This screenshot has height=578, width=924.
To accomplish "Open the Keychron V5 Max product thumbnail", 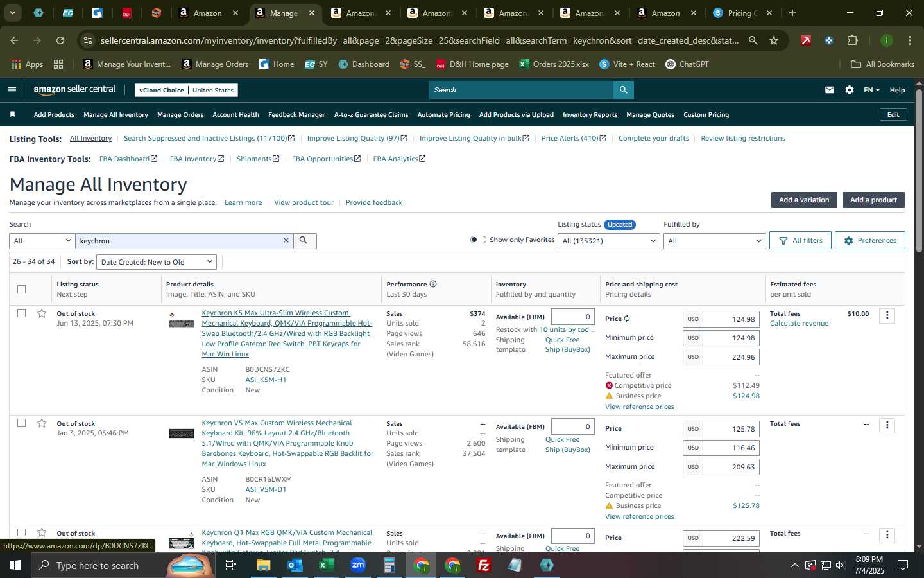I will (x=182, y=433).
